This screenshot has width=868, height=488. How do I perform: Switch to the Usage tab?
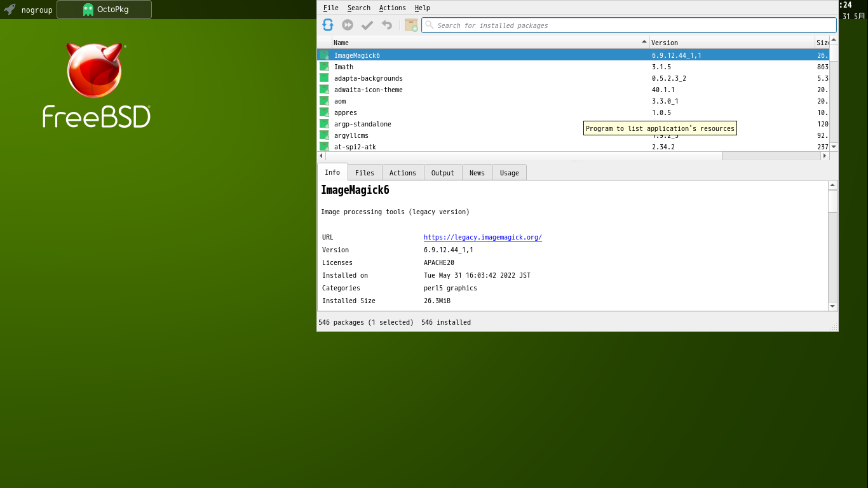click(x=509, y=173)
